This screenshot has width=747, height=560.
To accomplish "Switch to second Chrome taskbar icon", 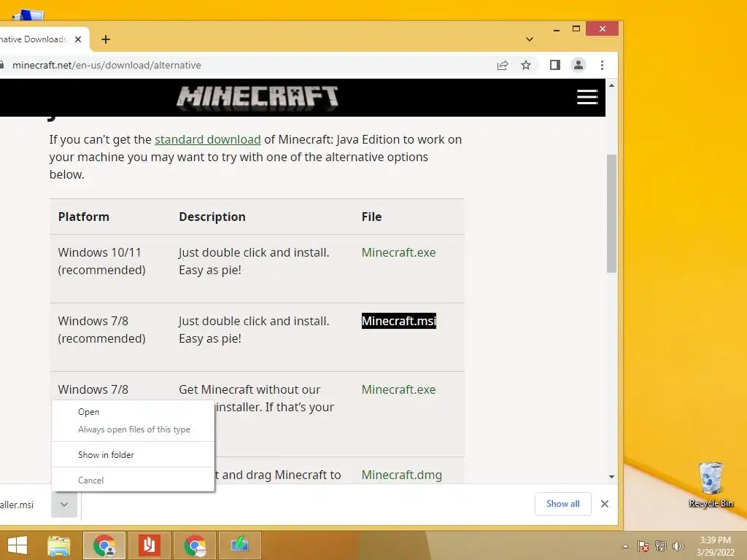I will [x=195, y=545].
